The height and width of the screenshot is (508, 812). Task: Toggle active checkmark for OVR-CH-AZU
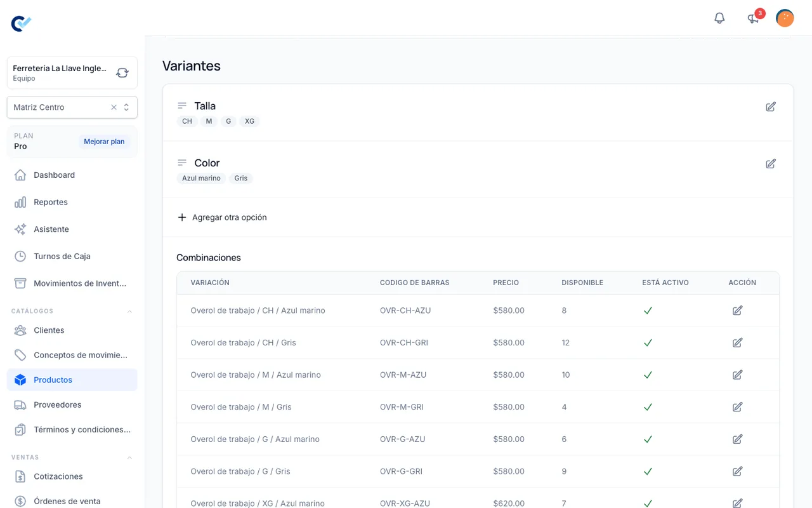[x=648, y=311]
